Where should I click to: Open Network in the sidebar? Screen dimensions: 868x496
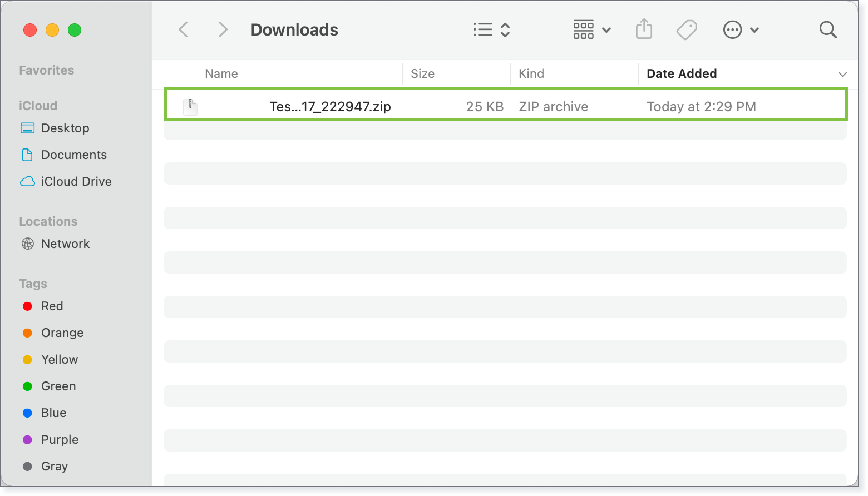[x=65, y=244]
